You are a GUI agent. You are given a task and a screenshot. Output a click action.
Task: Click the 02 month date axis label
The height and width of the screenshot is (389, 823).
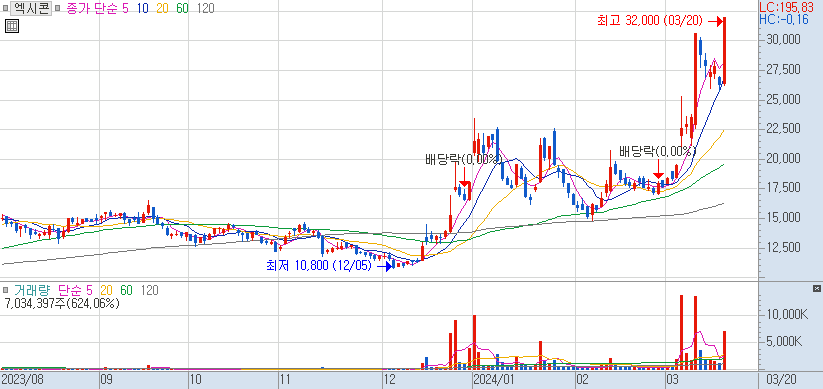[582, 379]
